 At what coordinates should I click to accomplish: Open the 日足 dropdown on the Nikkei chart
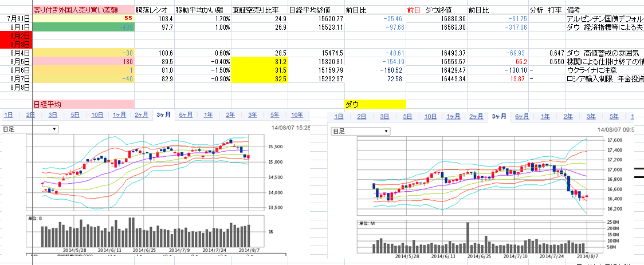pos(30,129)
